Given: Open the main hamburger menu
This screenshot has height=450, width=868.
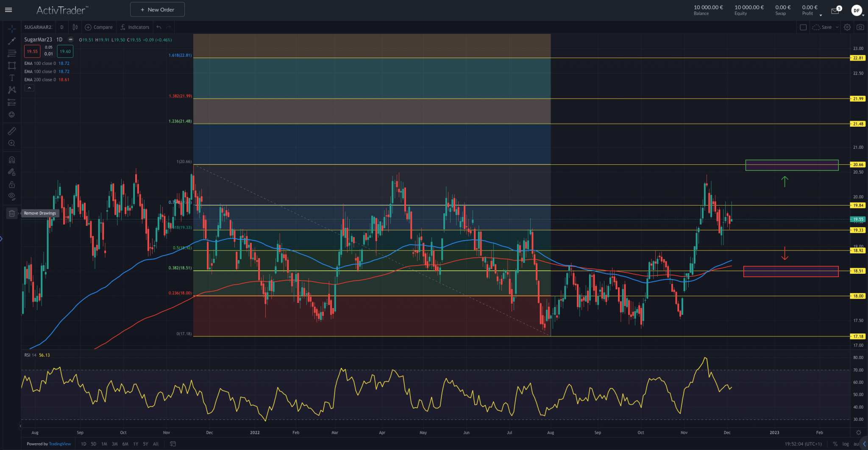Looking at the screenshot, I should click(x=8, y=9).
